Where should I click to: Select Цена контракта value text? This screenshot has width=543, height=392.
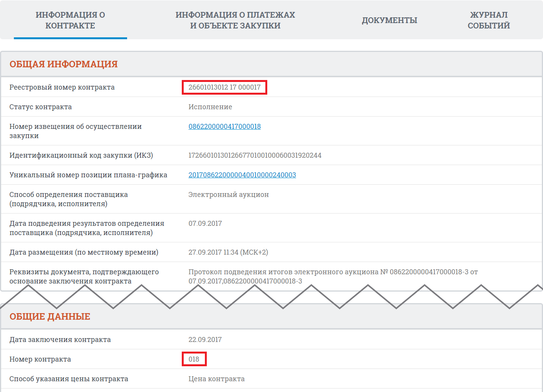click(216, 379)
